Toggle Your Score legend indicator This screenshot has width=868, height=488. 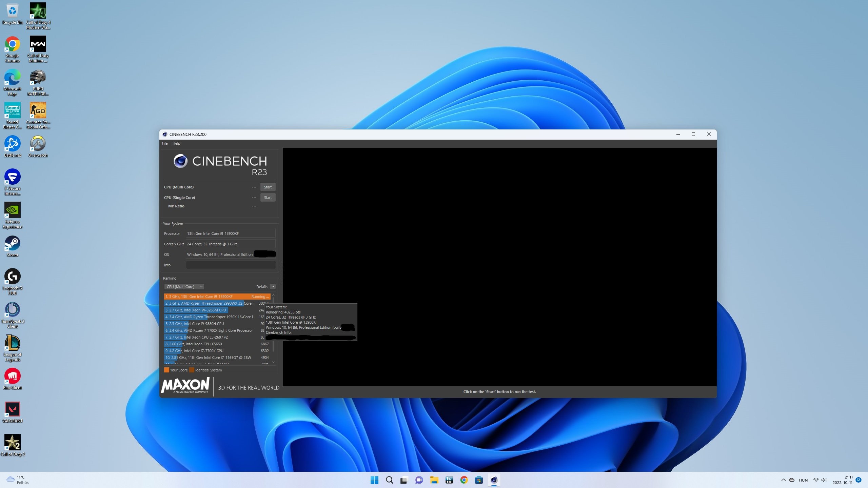point(166,370)
